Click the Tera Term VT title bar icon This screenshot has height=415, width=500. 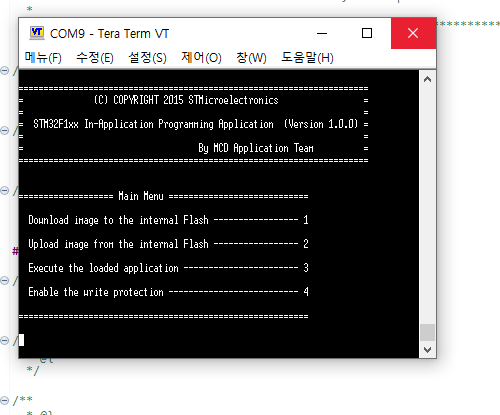37,33
